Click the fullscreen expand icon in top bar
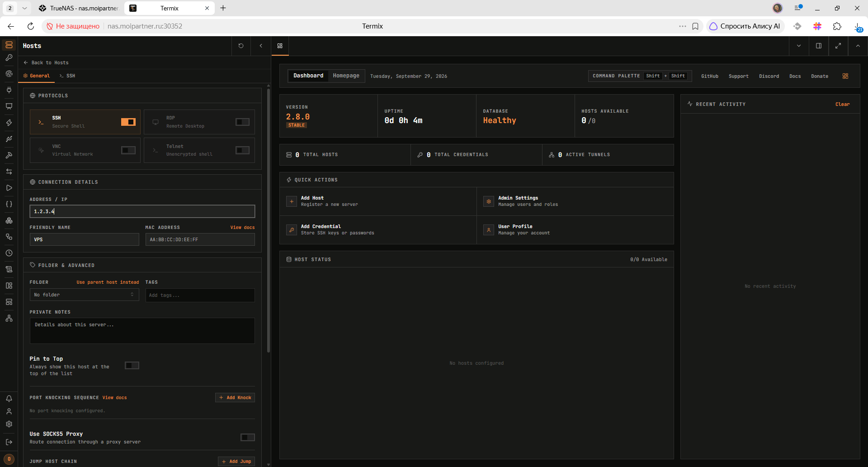868x467 pixels. pos(838,46)
